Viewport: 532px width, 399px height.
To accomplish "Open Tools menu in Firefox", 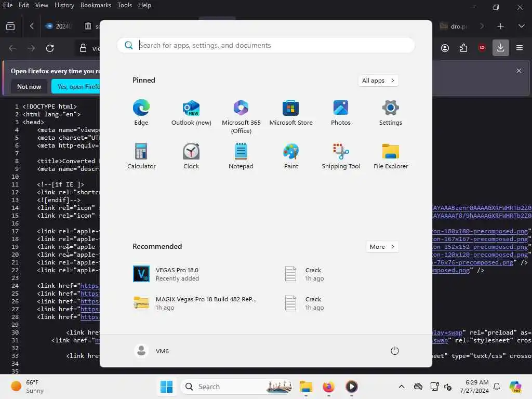I will pos(125,5).
